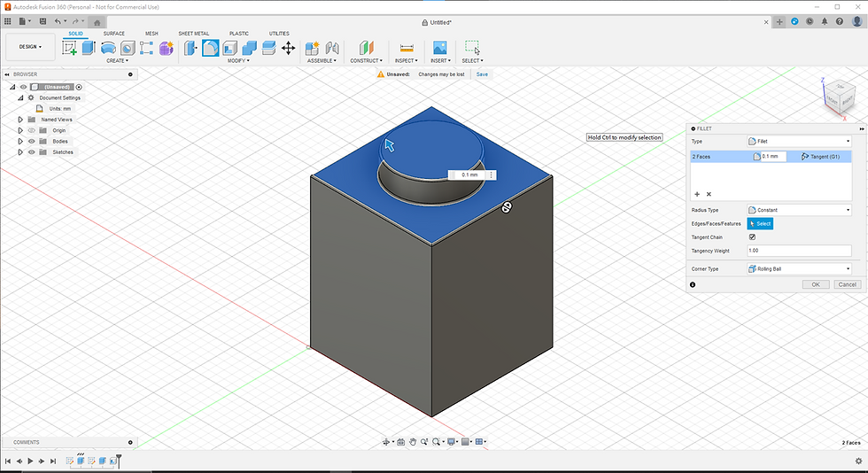Select the Shell tool

[230, 48]
